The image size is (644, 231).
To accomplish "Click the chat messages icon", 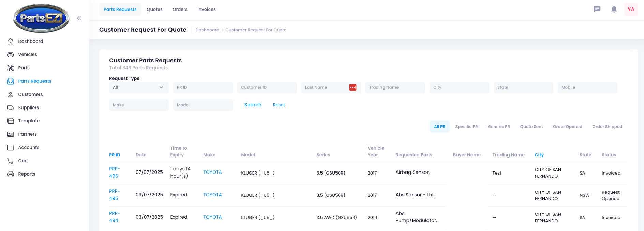I will tap(597, 9).
